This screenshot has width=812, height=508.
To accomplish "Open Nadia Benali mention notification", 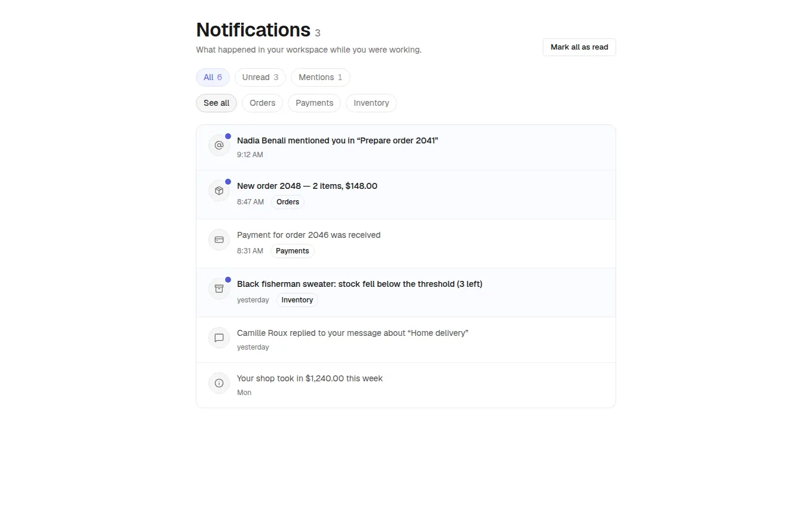I will 406,148.
